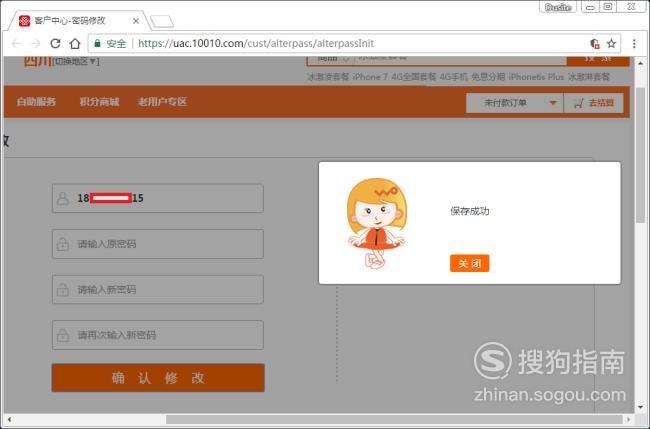Click the horizontal scrollbar thumb
The width and height of the screenshot is (650, 429).
[394, 419]
